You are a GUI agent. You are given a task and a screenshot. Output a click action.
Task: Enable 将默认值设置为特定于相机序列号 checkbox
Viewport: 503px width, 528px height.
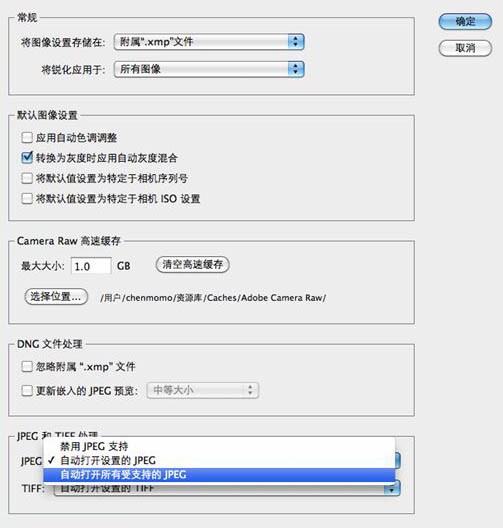tap(27, 178)
